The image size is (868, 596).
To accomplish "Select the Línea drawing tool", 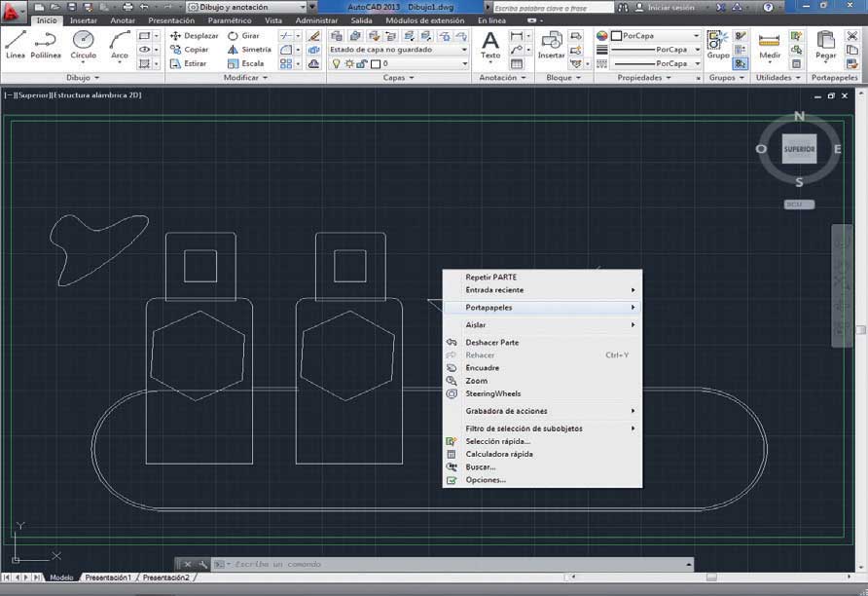I will [x=16, y=44].
